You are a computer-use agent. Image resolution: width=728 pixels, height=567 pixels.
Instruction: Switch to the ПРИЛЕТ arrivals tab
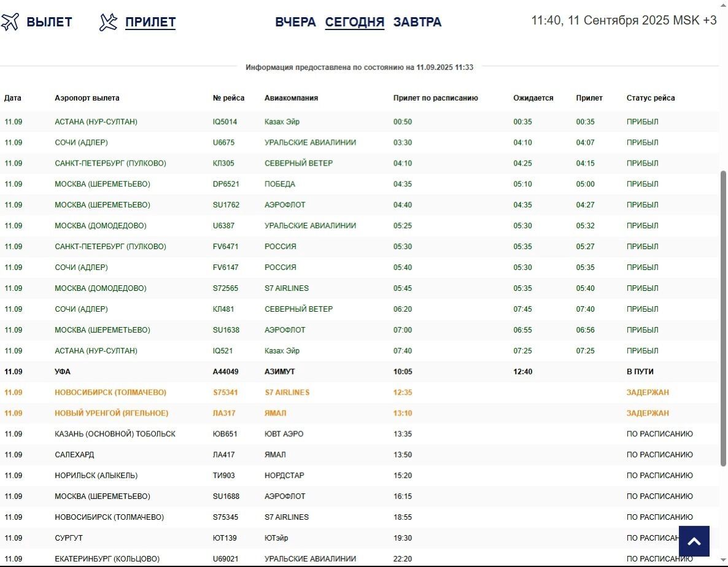[150, 22]
